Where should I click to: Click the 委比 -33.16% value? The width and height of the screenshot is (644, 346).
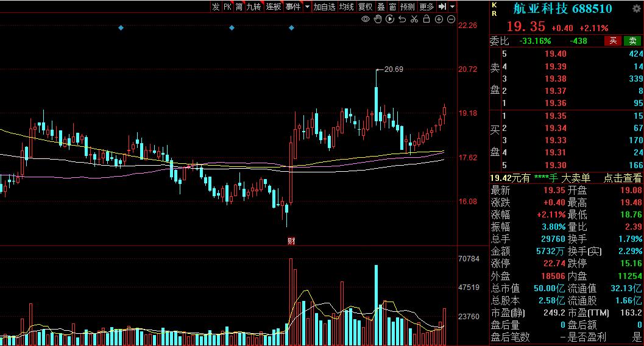(535, 41)
